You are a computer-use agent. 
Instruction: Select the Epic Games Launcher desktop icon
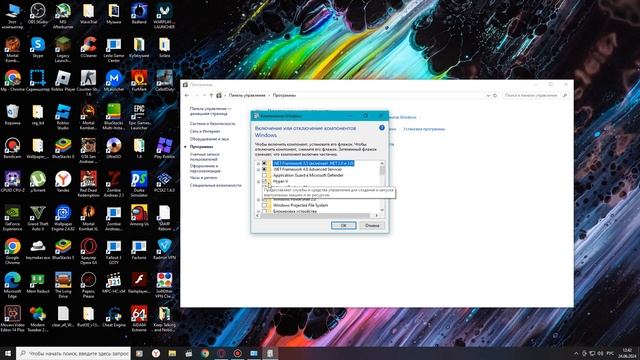tap(139, 117)
